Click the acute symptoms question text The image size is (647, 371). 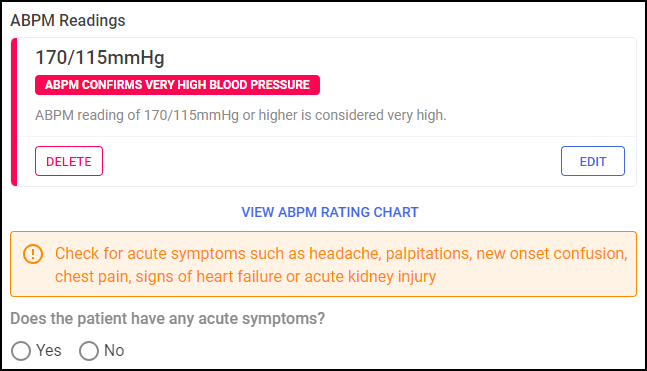[168, 319]
